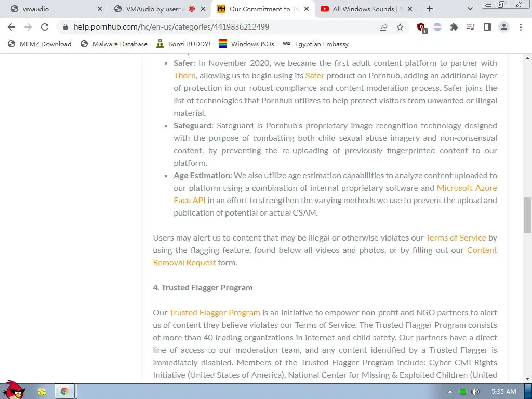Close the All Windows Sounds tab
532x399 pixels.
(410, 9)
